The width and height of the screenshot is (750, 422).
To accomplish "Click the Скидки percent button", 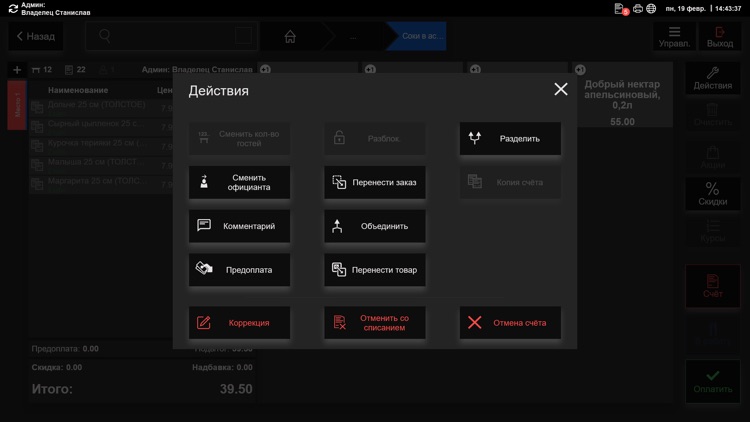I will tap(713, 194).
